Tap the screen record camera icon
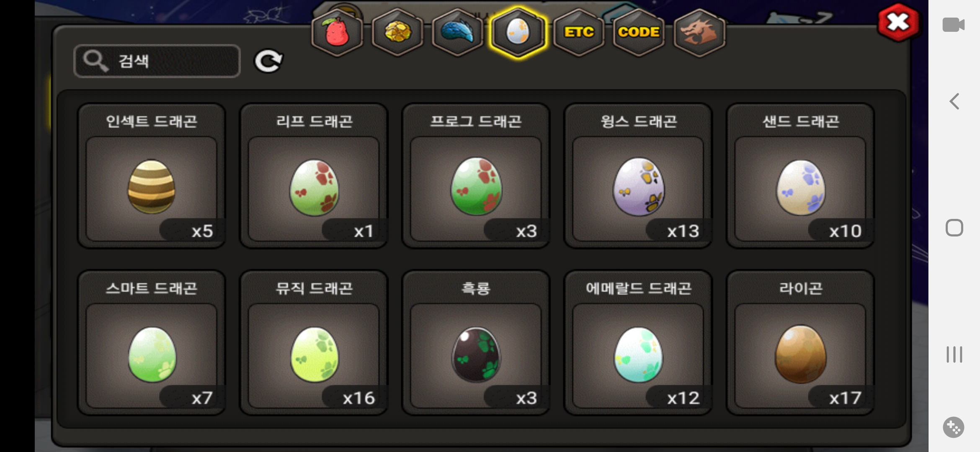This screenshot has width=980, height=452. tap(954, 25)
